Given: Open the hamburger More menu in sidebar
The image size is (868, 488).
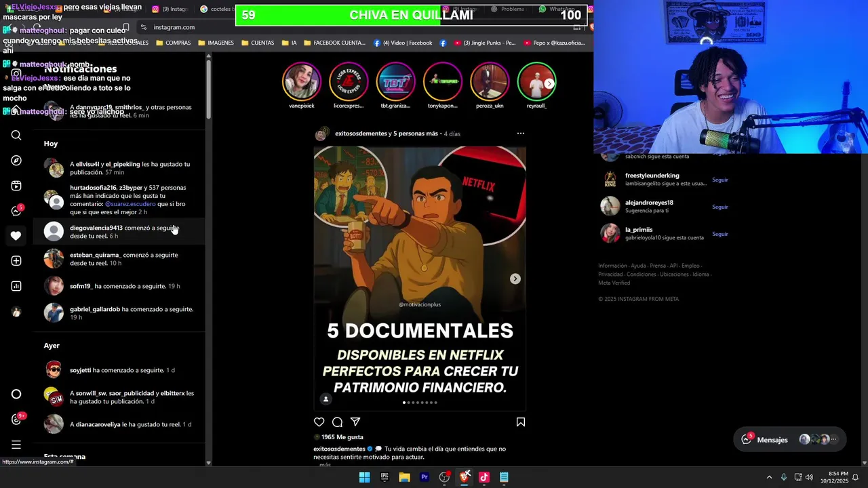Looking at the screenshot, I should point(16,445).
